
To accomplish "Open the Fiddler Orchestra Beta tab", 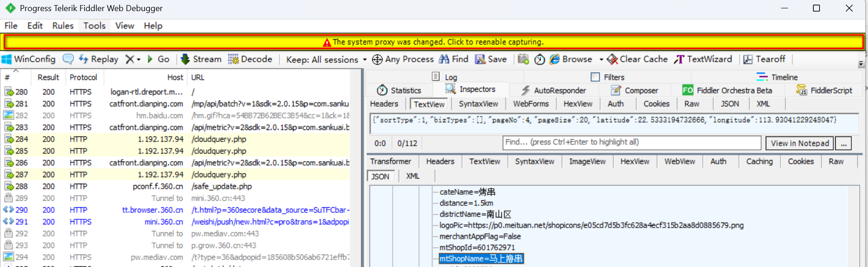I will tap(727, 90).
